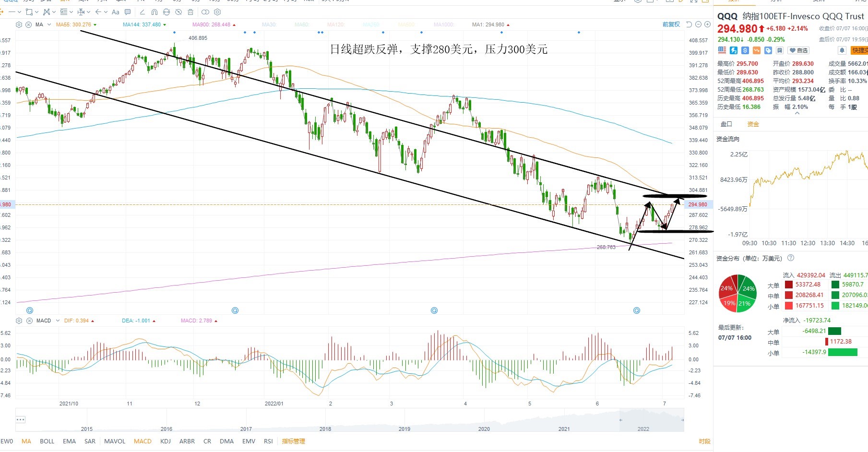This screenshot has width=868, height=452.
Task: Open pattern tool dropdown arrow
Action: coord(54,12)
